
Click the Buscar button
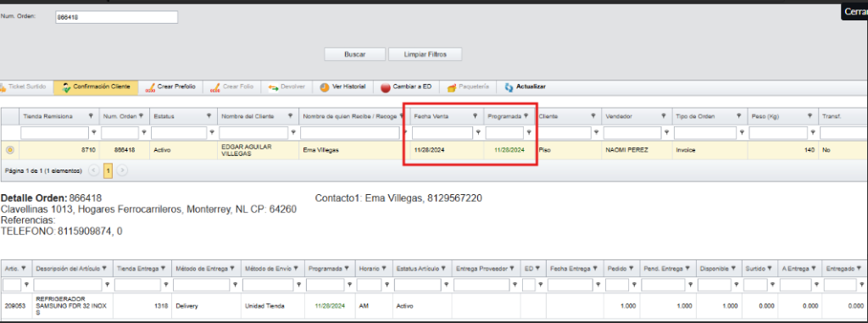coord(354,54)
